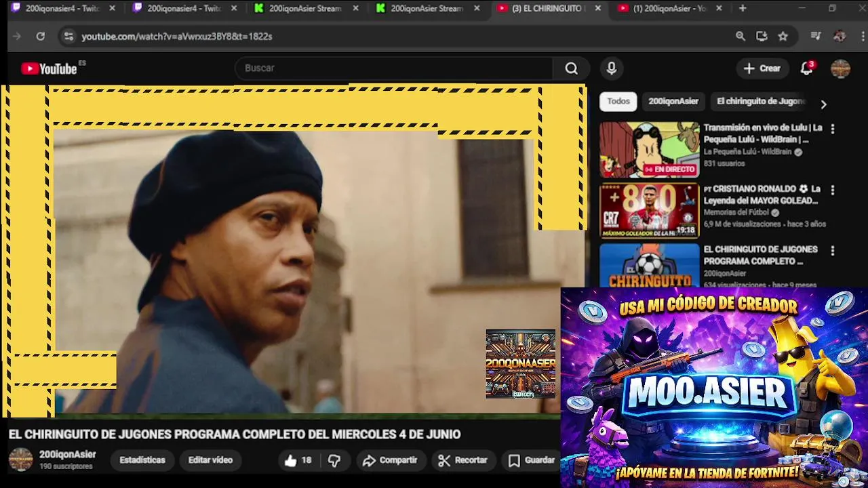Click the Editar vídeo button
The width and height of the screenshot is (868, 488).
point(210,460)
